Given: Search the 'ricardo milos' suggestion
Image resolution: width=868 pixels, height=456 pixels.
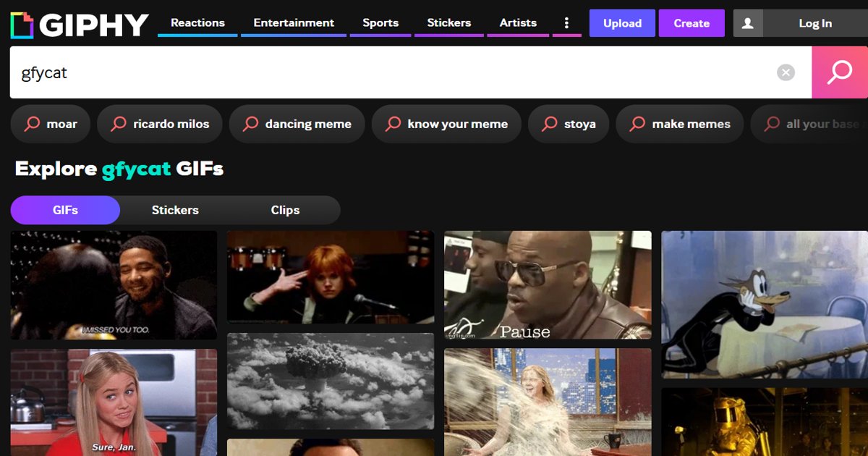Looking at the screenshot, I should (x=160, y=124).
